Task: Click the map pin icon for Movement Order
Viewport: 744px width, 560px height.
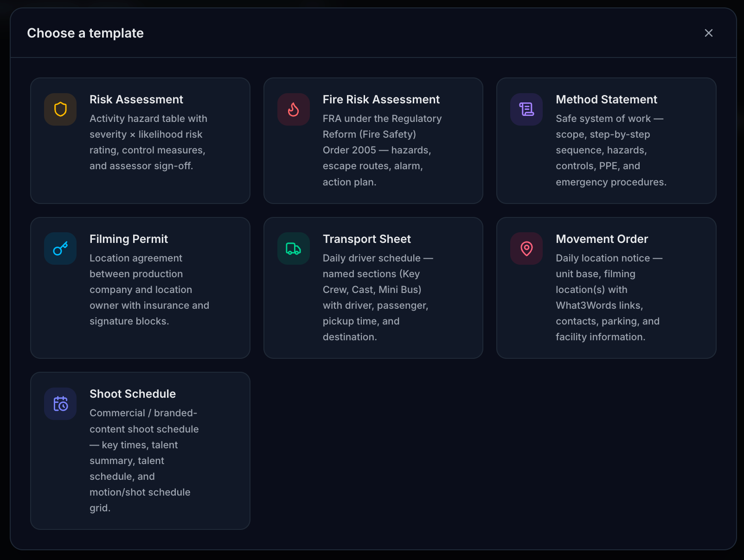Action: point(526,248)
